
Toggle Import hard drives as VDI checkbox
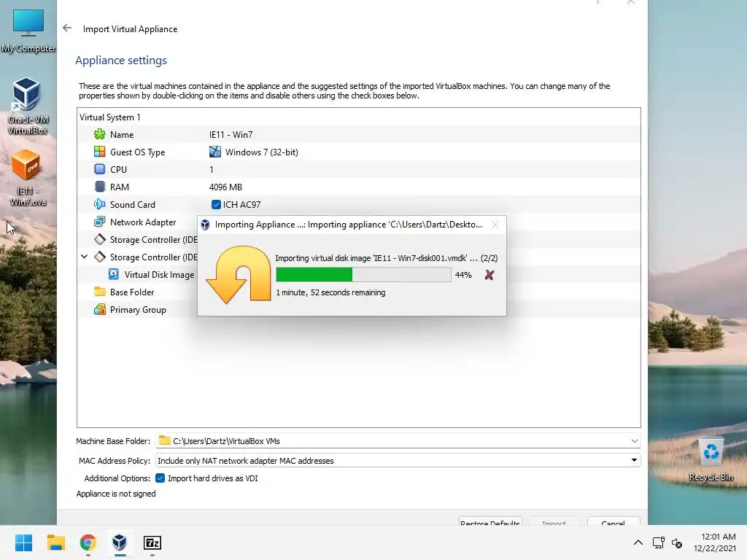click(x=160, y=478)
